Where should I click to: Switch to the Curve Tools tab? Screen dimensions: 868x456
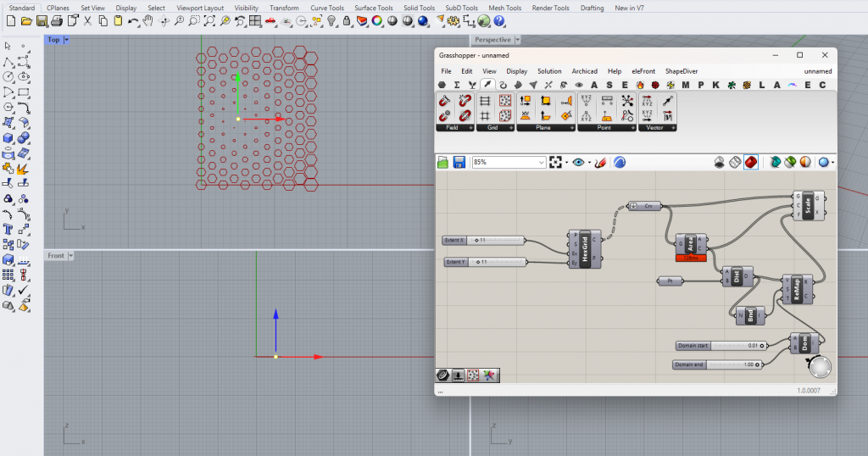click(326, 8)
